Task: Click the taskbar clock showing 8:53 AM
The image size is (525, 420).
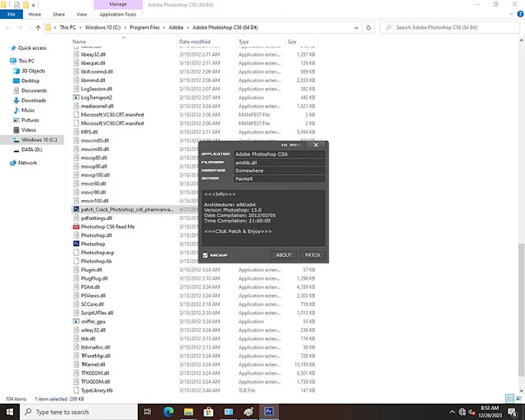Action: click(490, 412)
